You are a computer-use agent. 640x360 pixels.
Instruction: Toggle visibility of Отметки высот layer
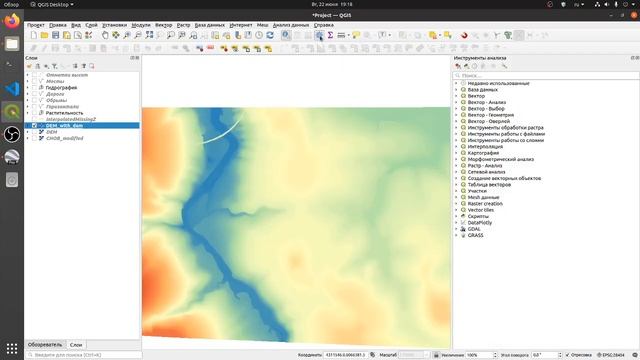click(35, 75)
